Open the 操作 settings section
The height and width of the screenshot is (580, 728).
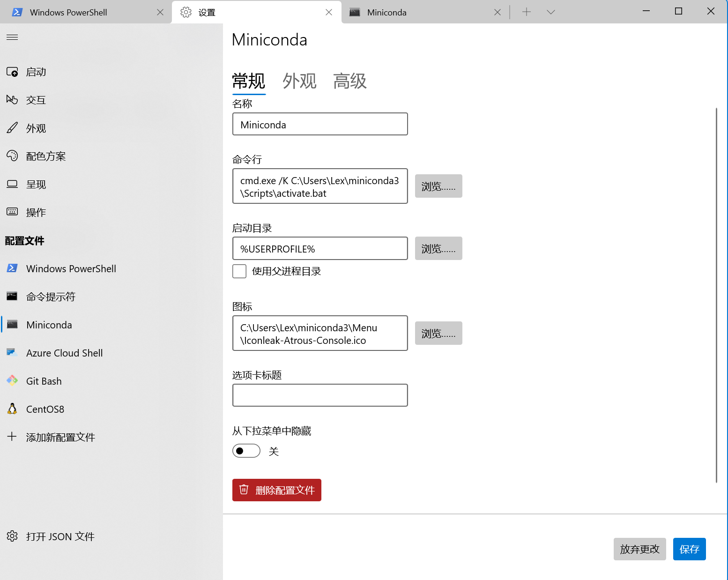(36, 212)
